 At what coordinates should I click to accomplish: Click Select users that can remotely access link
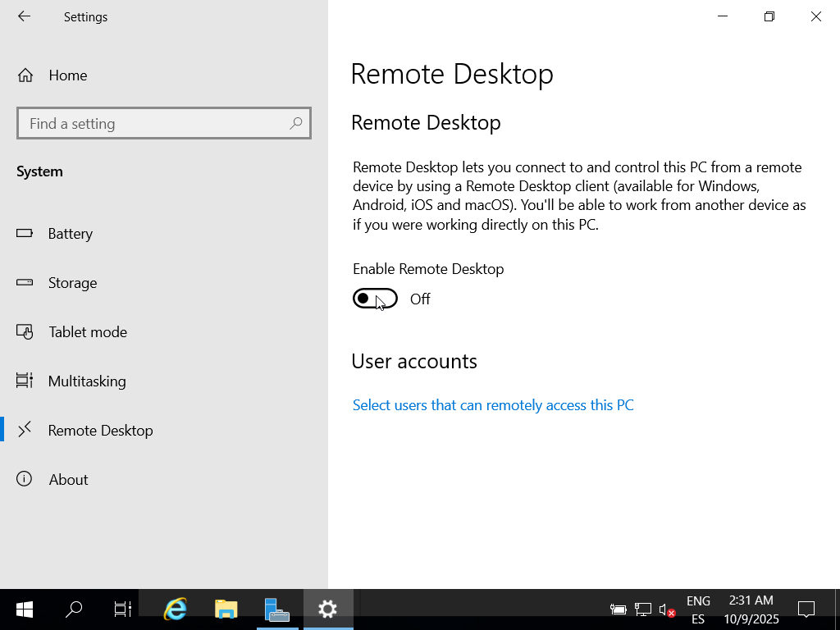coord(492,405)
